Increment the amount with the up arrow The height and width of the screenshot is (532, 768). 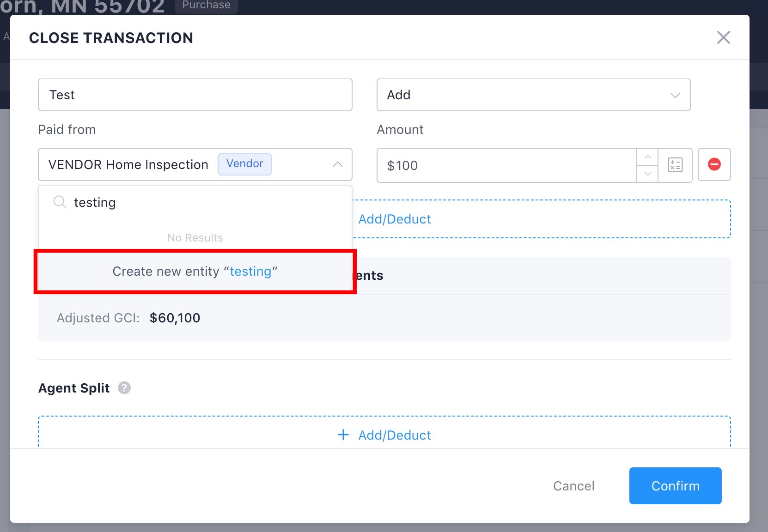pos(648,157)
